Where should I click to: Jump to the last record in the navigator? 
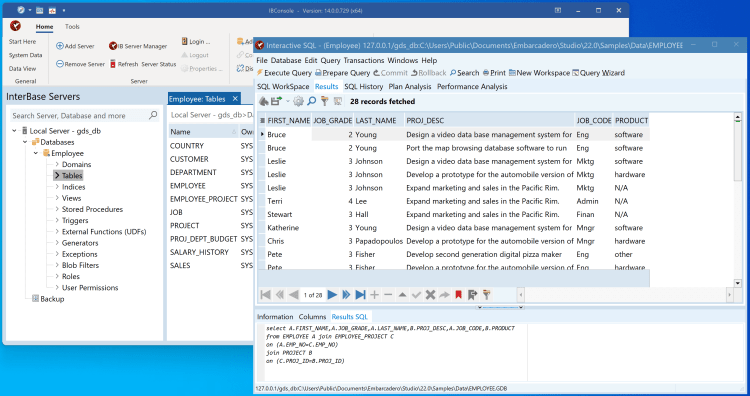(x=360, y=295)
